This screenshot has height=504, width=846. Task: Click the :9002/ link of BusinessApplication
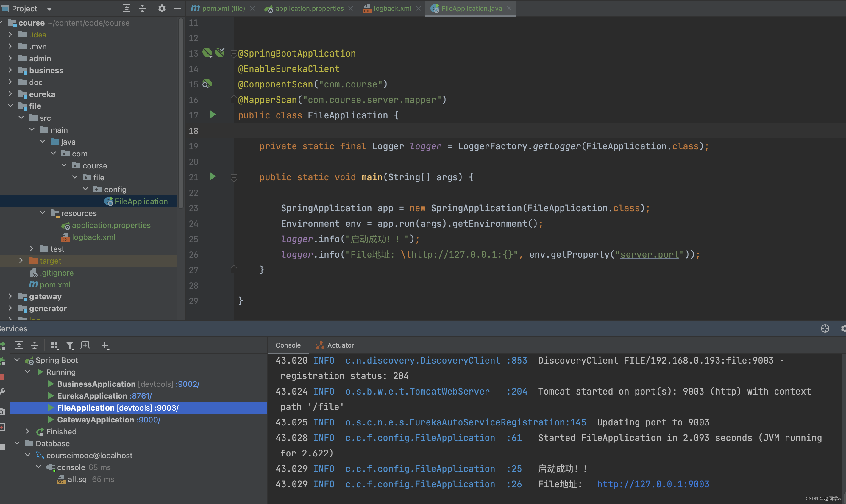point(188,384)
